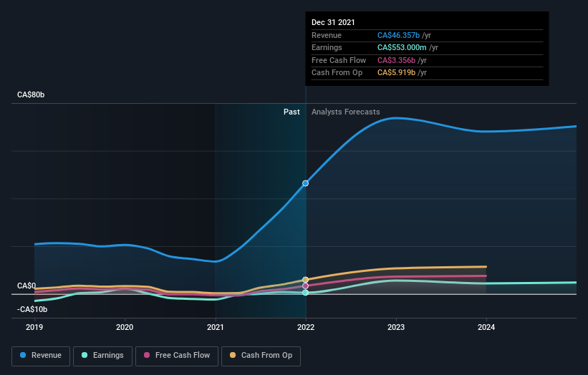Select the 2021 axis label
Screen dimensions: 588x375
[x=216, y=327]
